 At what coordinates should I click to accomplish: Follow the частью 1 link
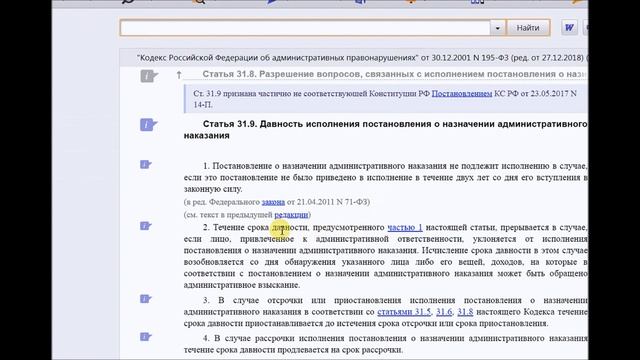click(x=405, y=227)
